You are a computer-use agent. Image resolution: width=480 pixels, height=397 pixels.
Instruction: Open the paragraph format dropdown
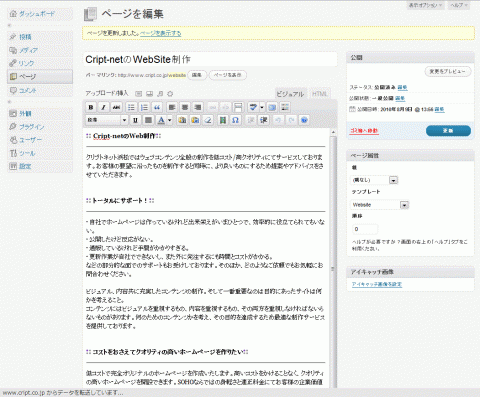coord(107,120)
